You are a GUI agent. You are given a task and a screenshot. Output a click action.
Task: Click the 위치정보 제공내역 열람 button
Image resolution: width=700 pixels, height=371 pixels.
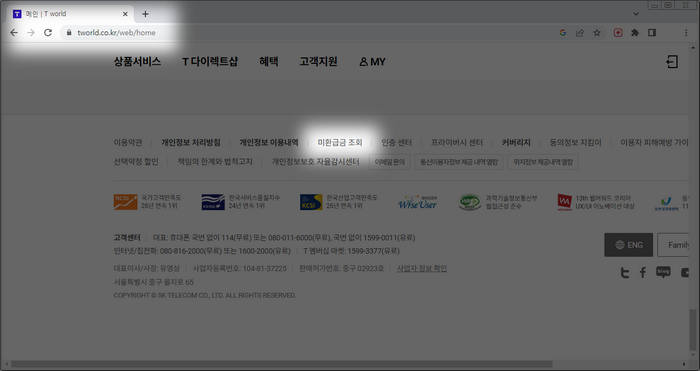pyautogui.click(x=543, y=162)
